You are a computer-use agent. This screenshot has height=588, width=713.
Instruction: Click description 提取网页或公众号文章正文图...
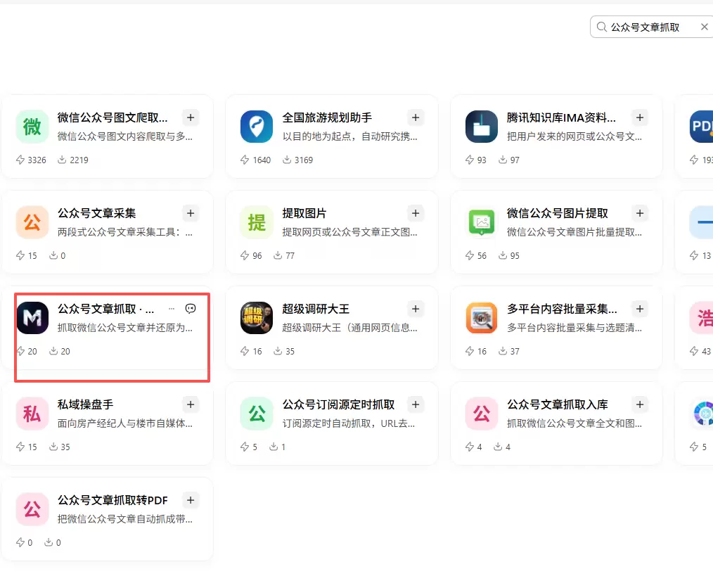point(349,232)
